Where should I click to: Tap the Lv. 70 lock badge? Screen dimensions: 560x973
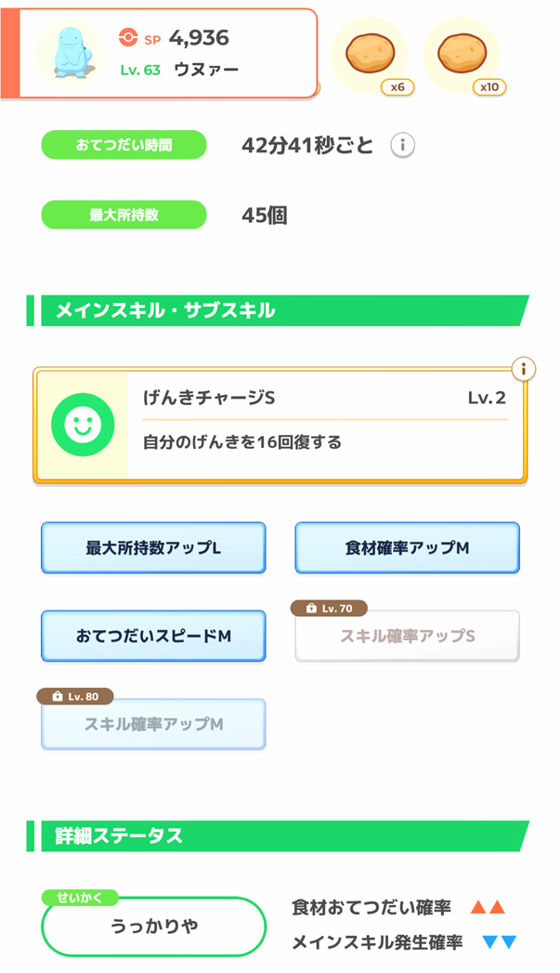[x=329, y=609]
